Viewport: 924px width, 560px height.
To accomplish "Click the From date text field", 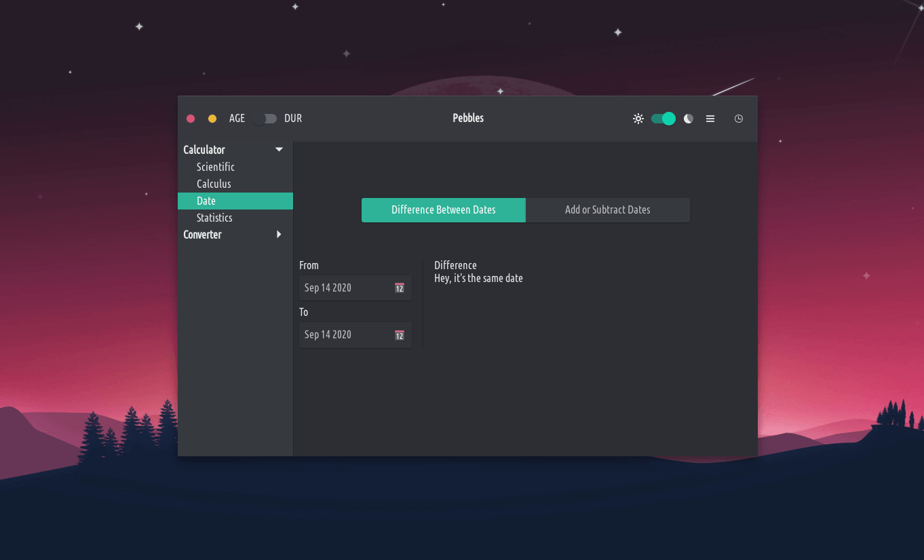I will point(343,288).
